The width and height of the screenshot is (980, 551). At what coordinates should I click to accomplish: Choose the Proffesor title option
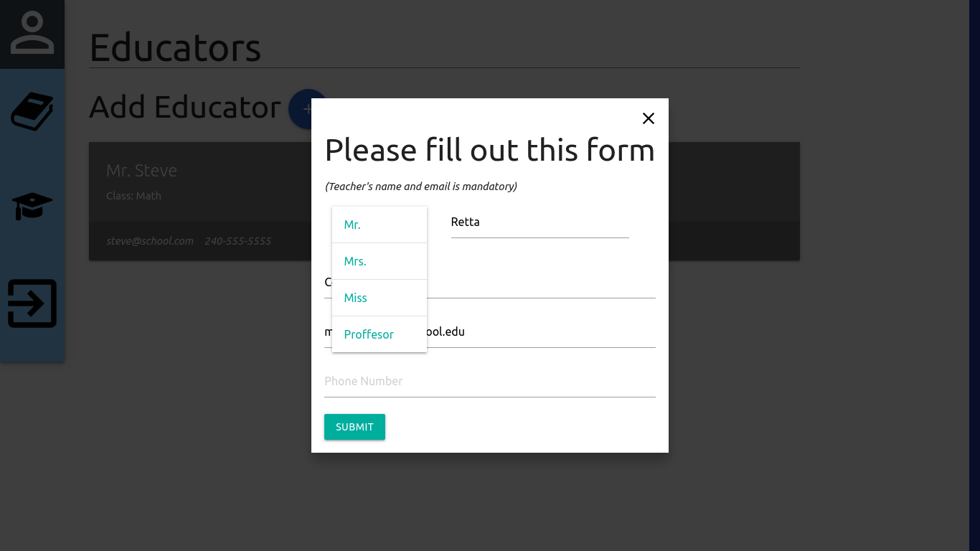point(380,334)
